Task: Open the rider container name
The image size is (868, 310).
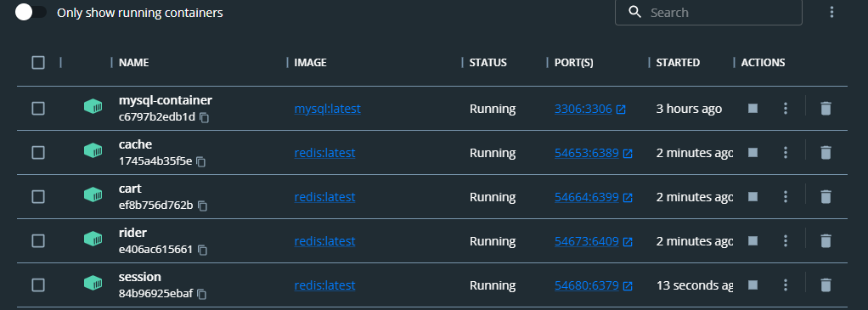Action: point(132,233)
